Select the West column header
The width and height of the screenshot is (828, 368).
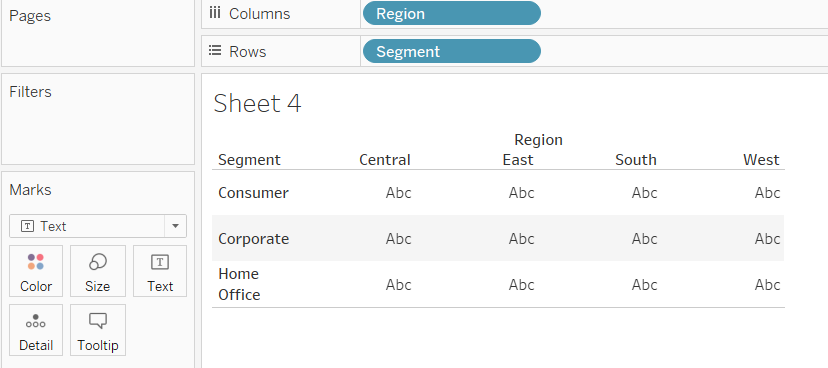761,159
